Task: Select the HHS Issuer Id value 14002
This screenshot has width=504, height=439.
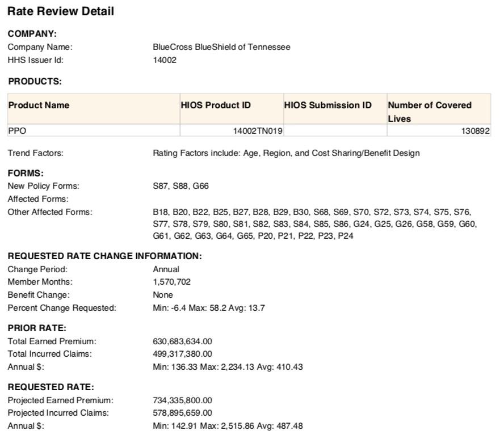Action: pos(165,60)
